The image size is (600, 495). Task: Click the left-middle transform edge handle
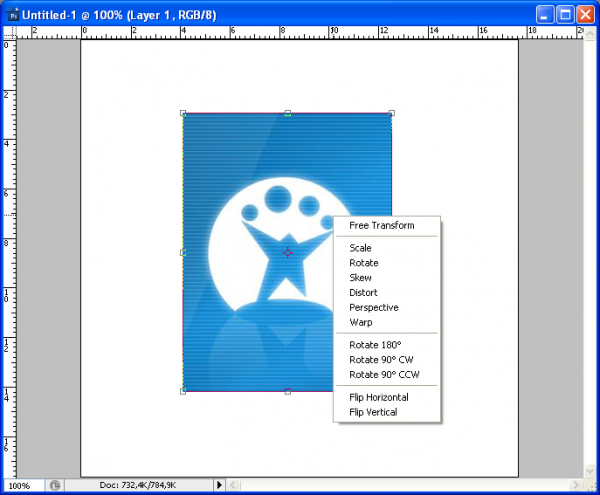(x=183, y=252)
